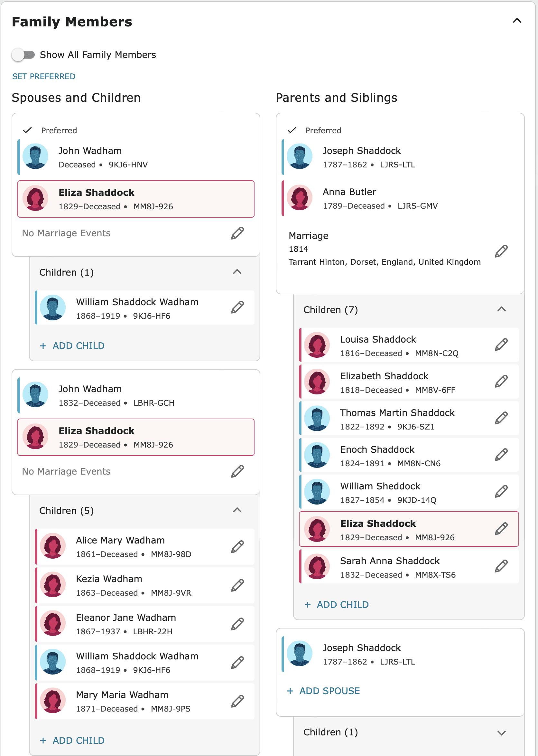The image size is (538, 756).
Task: Click pencil icon next to Thomas Martin Shaddock
Action: 501,418
